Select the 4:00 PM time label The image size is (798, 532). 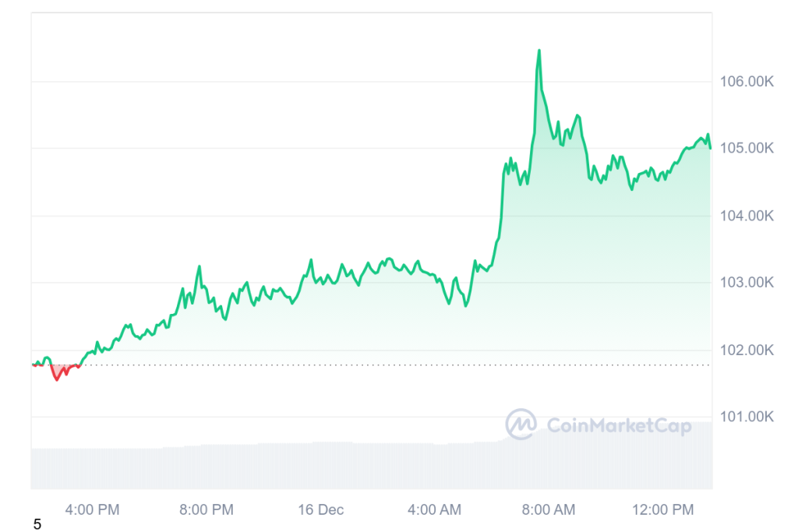click(92, 510)
